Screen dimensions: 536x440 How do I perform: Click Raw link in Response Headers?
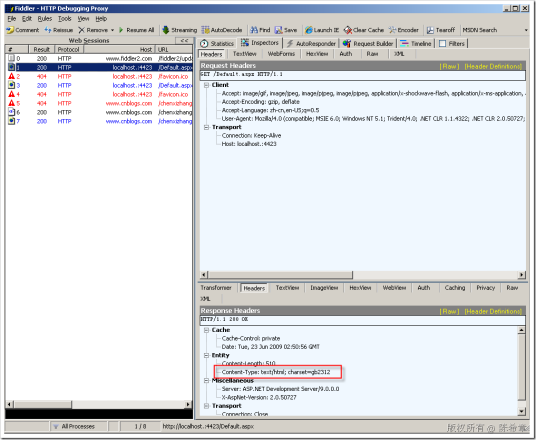click(x=449, y=311)
